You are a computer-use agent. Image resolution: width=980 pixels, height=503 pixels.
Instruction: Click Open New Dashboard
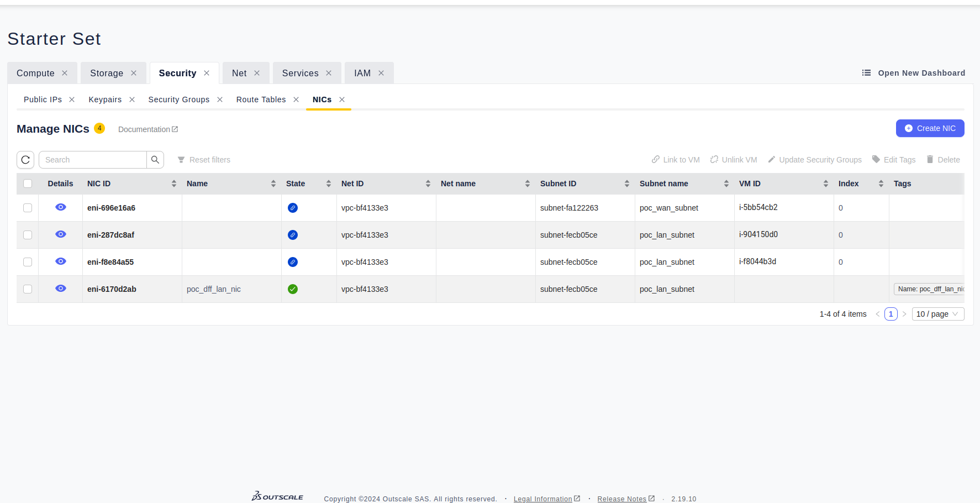coord(914,73)
